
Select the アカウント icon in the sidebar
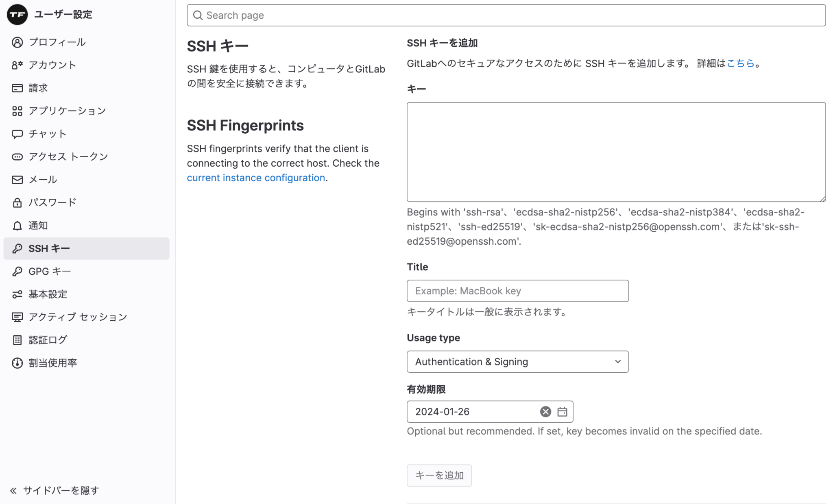pyautogui.click(x=17, y=65)
